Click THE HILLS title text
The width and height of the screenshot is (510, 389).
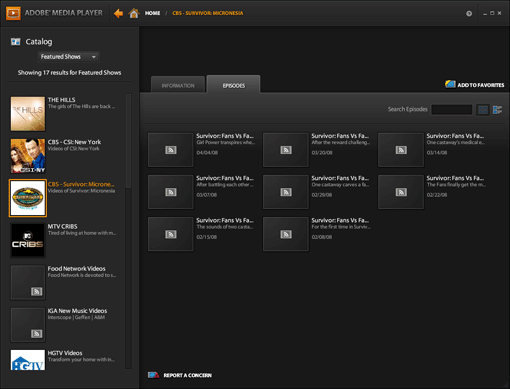[x=61, y=100]
